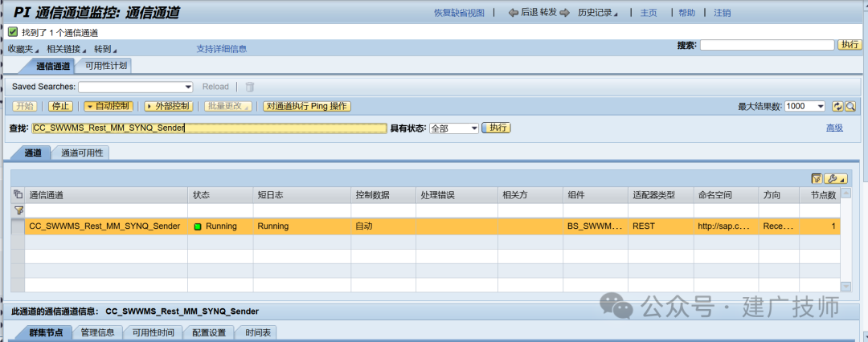This screenshot has height=342, width=868.
Task: Switch to the 通道可用性 tab
Action: [82, 153]
